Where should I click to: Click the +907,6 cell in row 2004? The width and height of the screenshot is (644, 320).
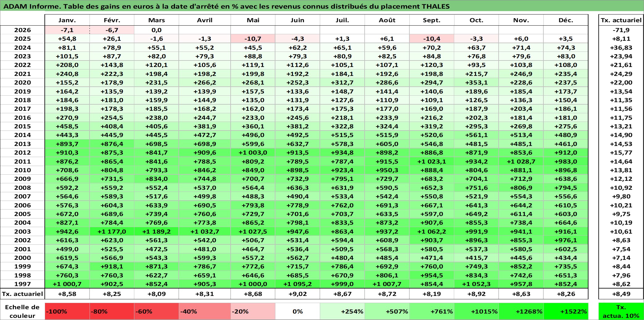[x=432, y=222]
